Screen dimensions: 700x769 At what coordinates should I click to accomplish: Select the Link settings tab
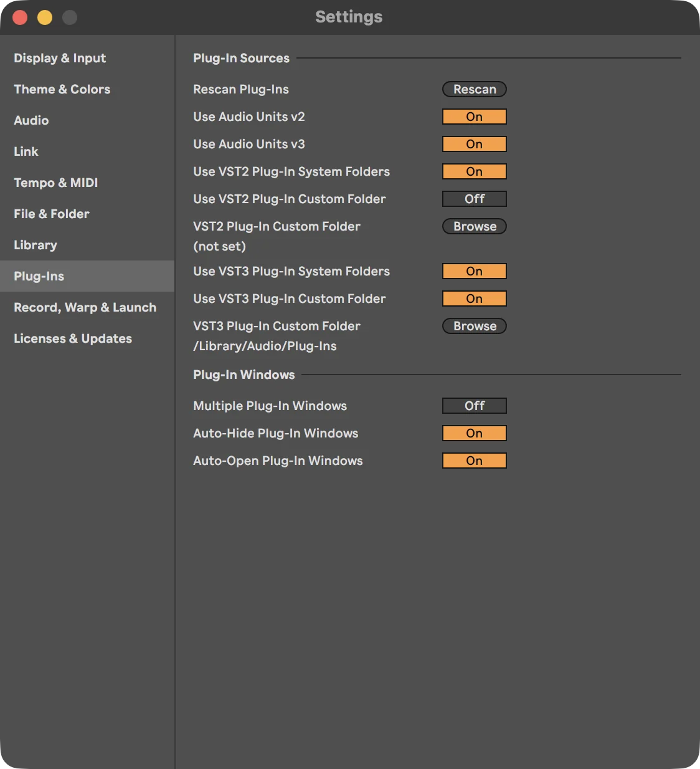click(x=87, y=151)
